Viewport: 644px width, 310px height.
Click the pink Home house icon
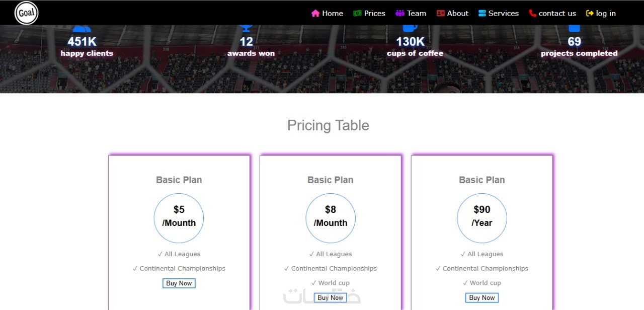(x=315, y=14)
